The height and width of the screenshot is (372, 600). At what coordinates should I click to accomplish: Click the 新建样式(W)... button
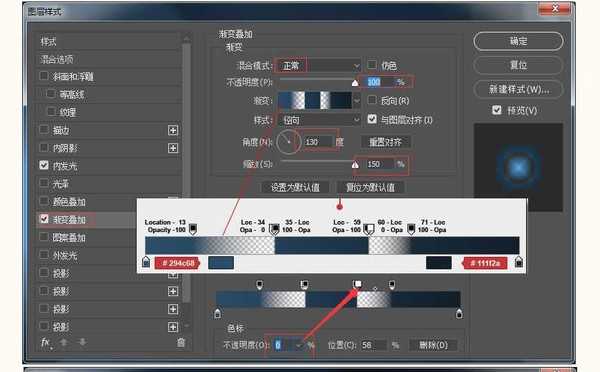point(518,89)
